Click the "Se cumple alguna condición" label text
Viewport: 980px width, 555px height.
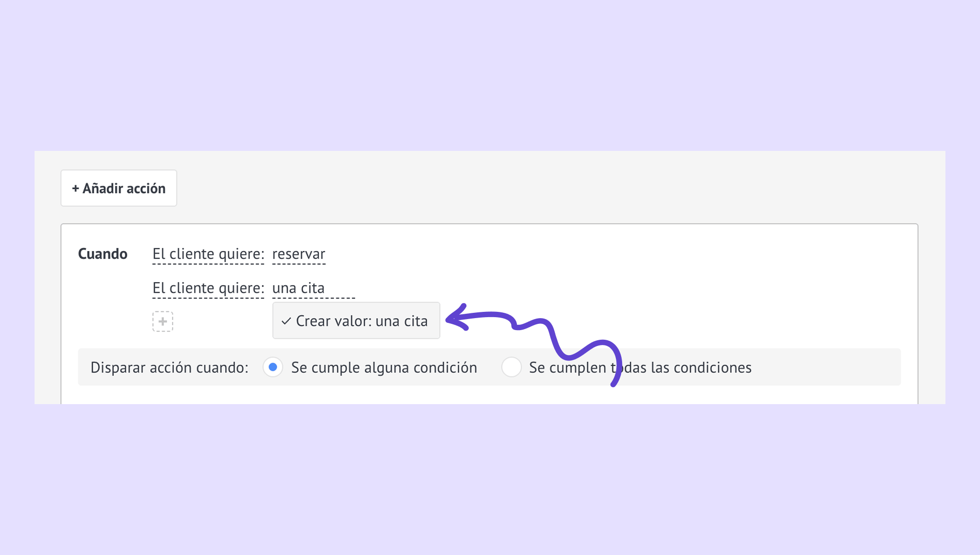tap(384, 368)
